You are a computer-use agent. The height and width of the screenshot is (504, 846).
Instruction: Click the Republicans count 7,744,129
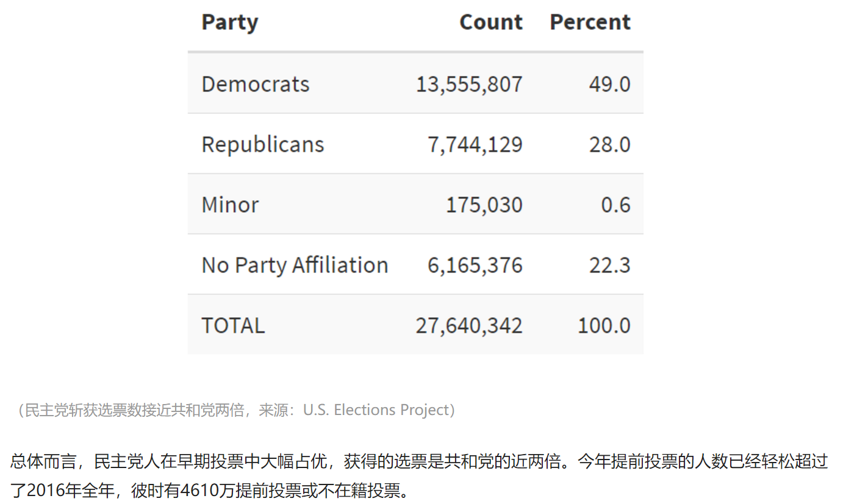[475, 144]
